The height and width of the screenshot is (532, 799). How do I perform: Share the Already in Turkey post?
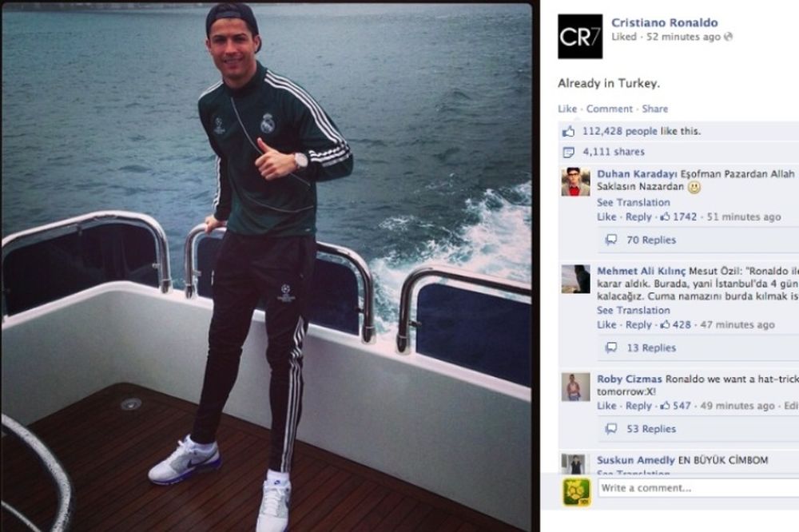(x=655, y=109)
